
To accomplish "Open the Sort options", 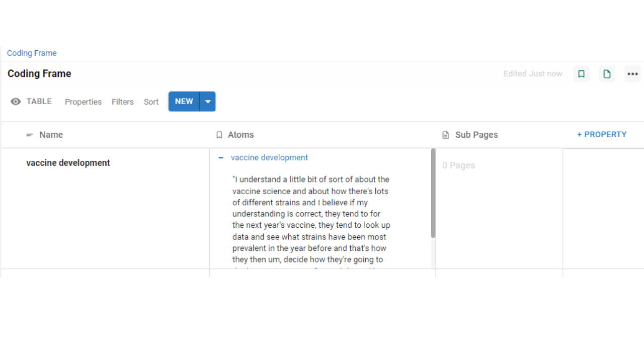I will [x=151, y=102].
